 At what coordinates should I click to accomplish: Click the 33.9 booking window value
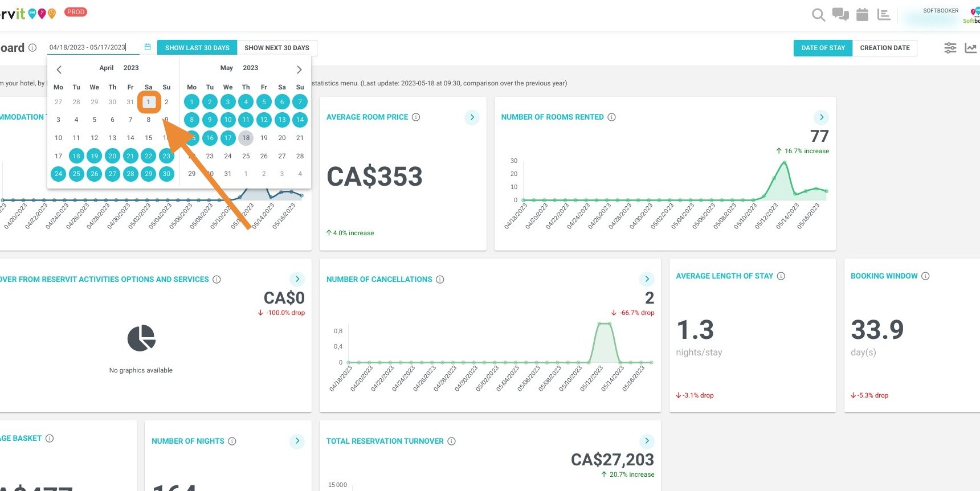click(877, 330)
